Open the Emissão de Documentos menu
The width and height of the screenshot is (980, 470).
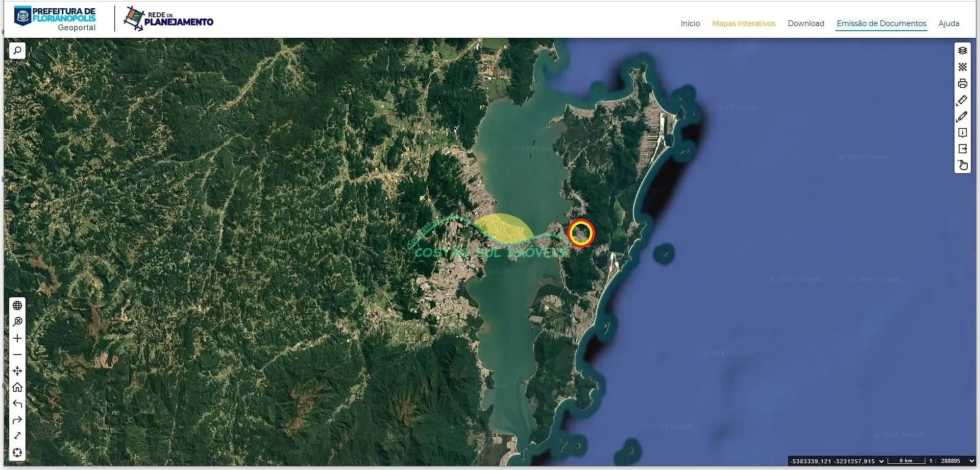(x=881, y=24)
